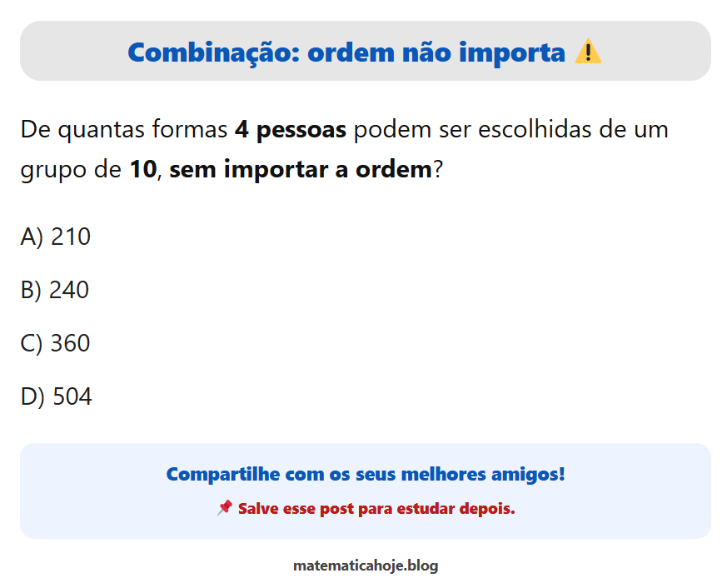Click the bold number "10" in question
Image resolution: width=727 pixels, height=588 pixels.
pos(142,170)
